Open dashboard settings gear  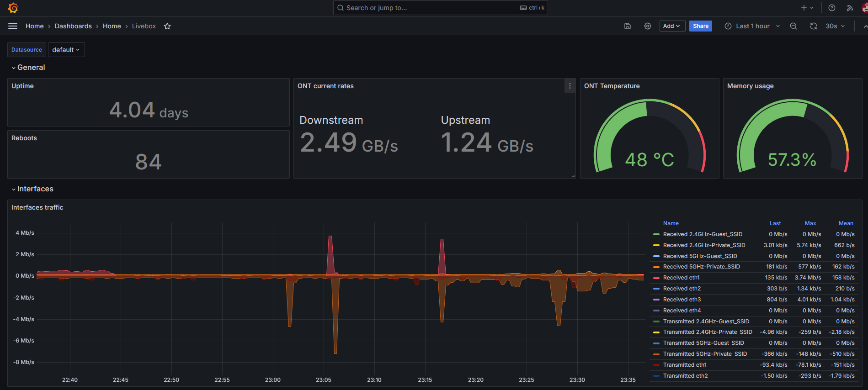[x=648, y=26]
